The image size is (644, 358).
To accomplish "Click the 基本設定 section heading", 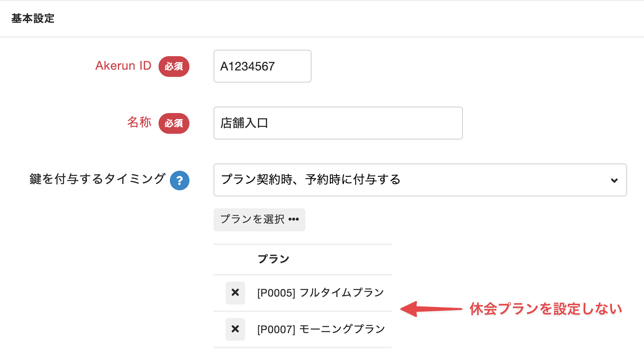I will tap(33, 18).
